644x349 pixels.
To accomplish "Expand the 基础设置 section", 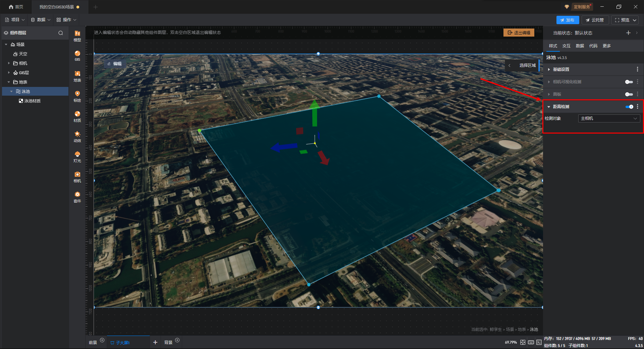I will pyautogui.click(x=561, y=69).
